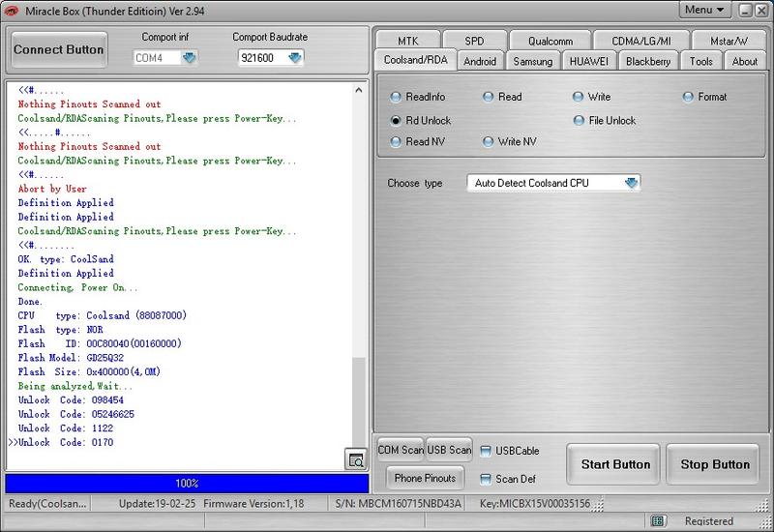
Task: Switch to the MTK tab
Action: pyautogui.click(x=407, y=41)
